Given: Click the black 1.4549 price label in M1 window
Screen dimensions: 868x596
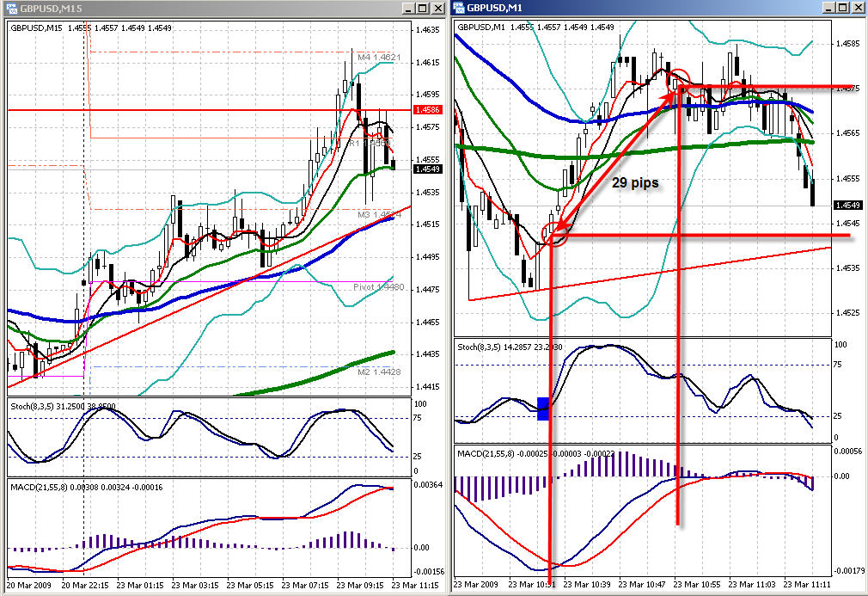Looking at the screenshot, I should pyautogui.click(x=847, y=206).
